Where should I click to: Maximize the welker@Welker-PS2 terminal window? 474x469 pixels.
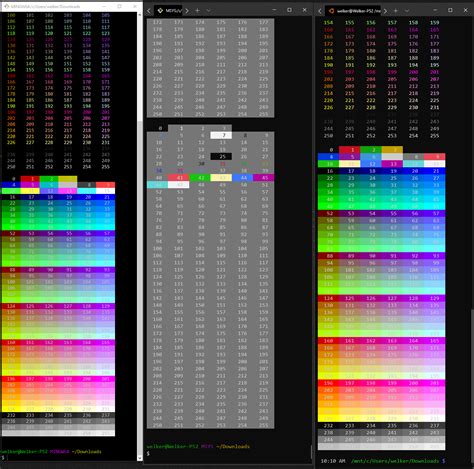coord(450,10)
